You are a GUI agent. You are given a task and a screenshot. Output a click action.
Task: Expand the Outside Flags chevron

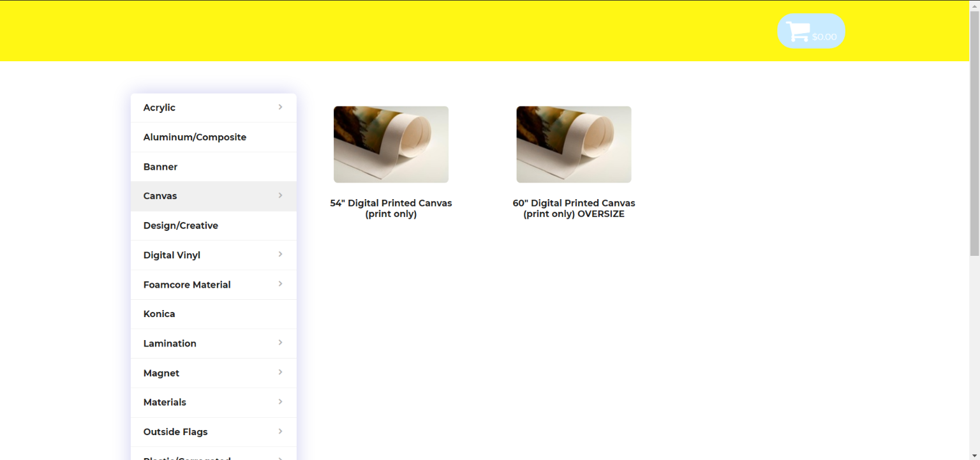click(280, 431)
